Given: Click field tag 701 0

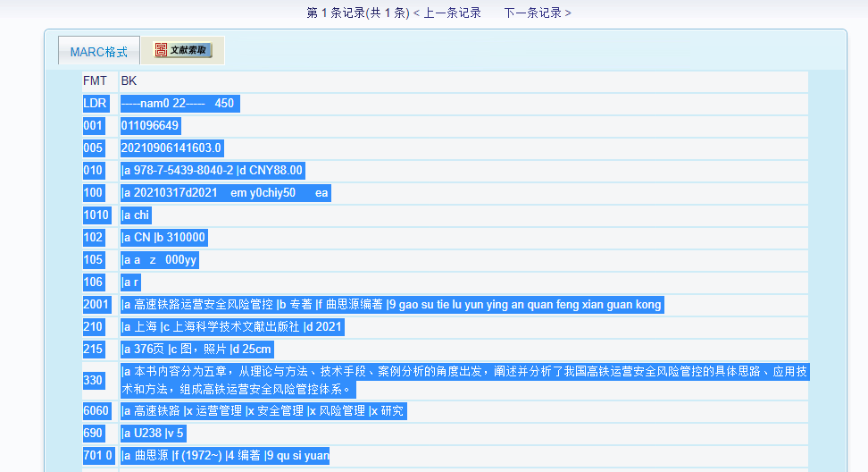Looking at the screenshot, I should tap(98, 455).
